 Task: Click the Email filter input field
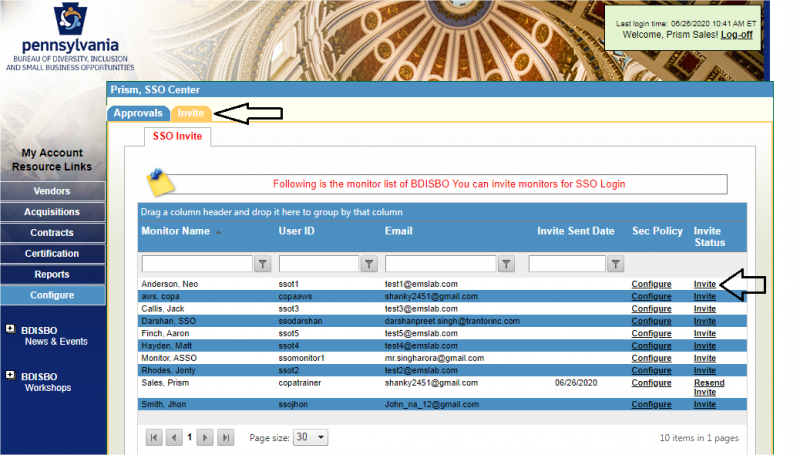pyautogui.click(x=440, y=264)
